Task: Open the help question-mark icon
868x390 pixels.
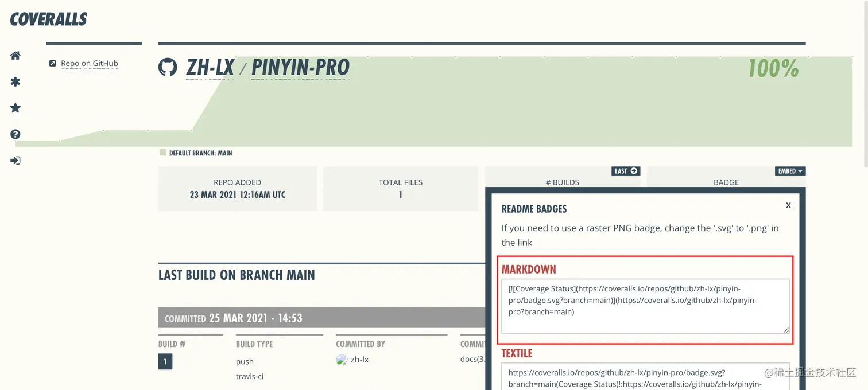Action: 15,134
